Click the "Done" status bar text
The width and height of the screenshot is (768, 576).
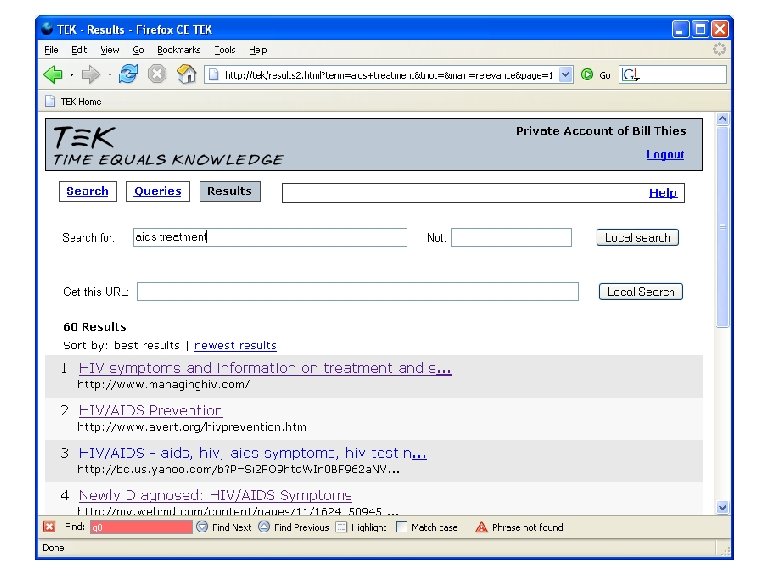point(53,548)
